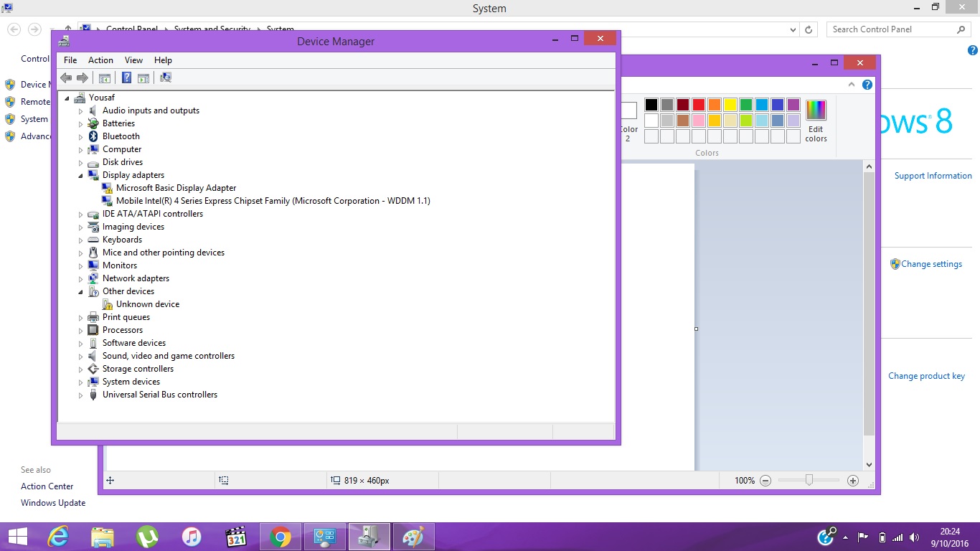The width and height of the screenshot is (980, 551).
Task: Collapse the Display adapters category
Action: coord(81,175)
